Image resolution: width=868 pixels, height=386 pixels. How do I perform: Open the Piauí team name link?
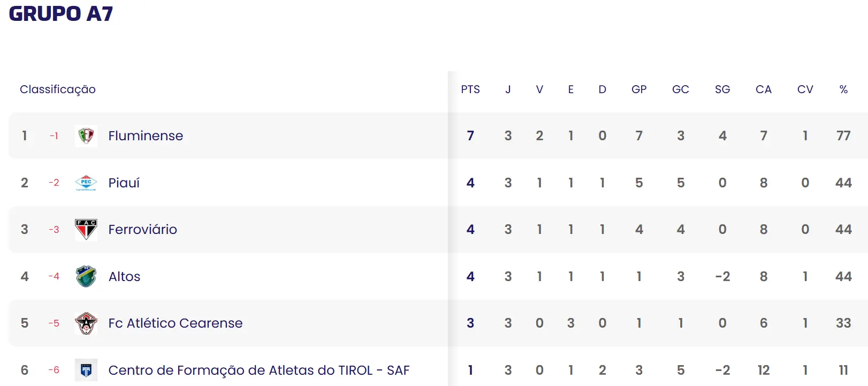tap(124, 183)
